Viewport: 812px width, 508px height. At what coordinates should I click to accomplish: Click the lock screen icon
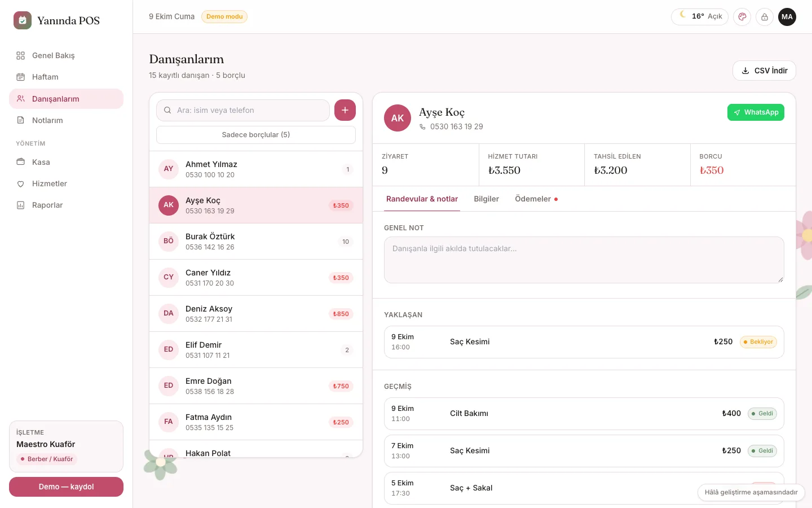pyautogui.click(x=765, y=17)
